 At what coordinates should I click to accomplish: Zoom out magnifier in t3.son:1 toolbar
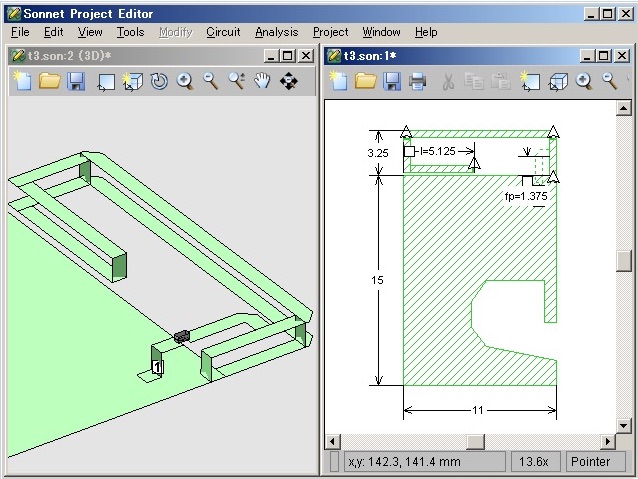coord(610,81)
